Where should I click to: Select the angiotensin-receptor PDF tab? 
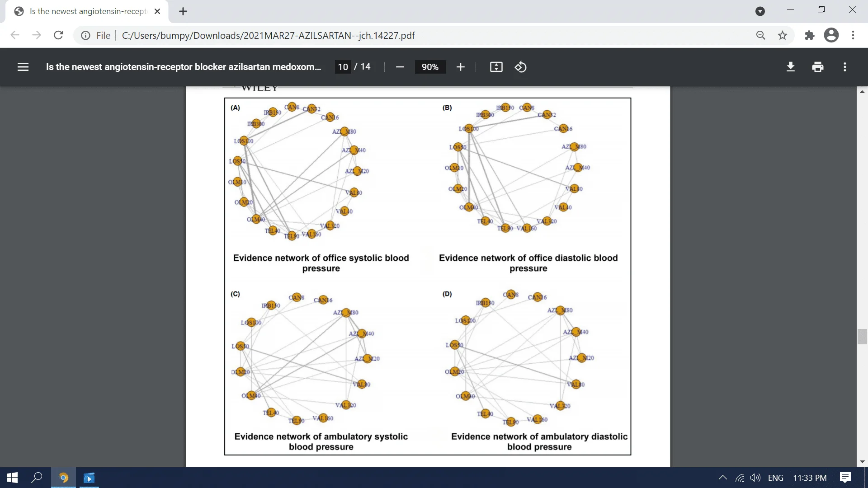[x=87, y=11]
